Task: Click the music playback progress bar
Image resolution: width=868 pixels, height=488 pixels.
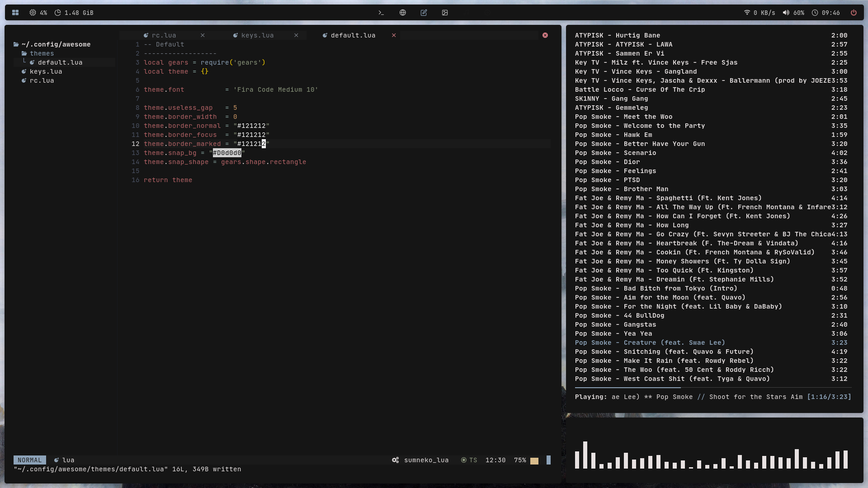Action: 713,388
